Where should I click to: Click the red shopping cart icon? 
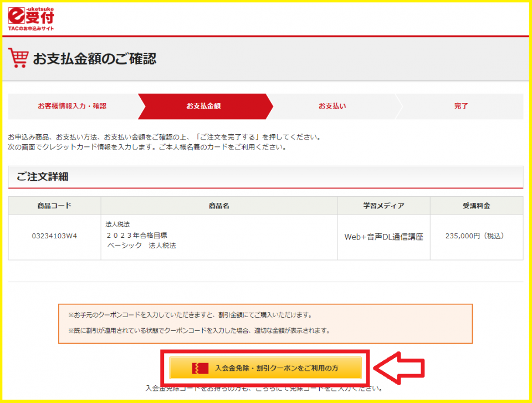coord(18,58)
